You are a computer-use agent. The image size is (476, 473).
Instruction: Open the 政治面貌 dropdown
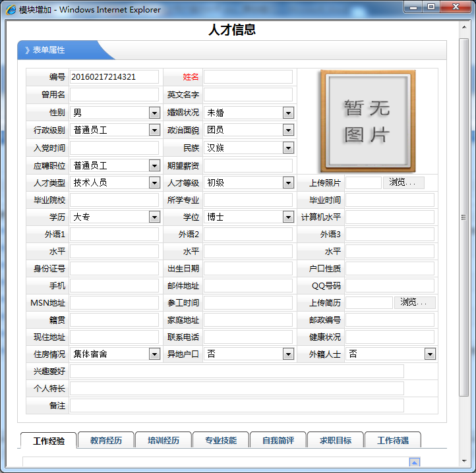coord(287,130)
